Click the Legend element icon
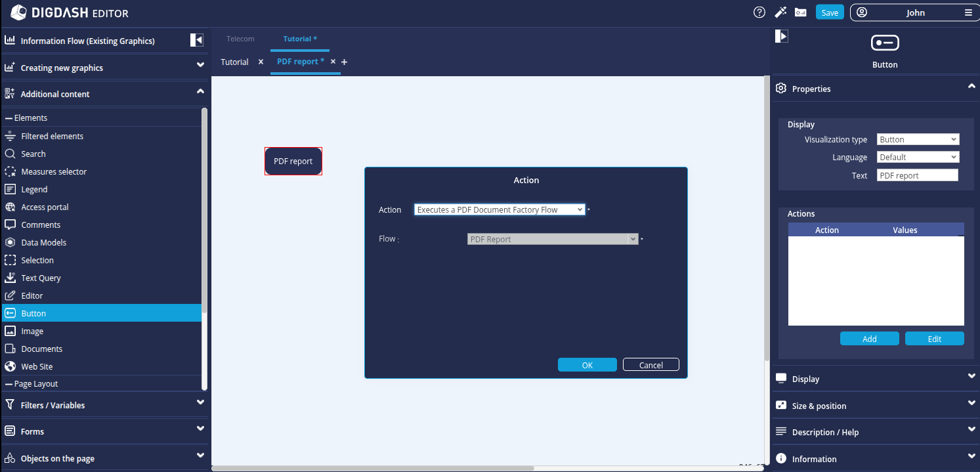Viewport: 980px width, 472px height. (10, 189)
